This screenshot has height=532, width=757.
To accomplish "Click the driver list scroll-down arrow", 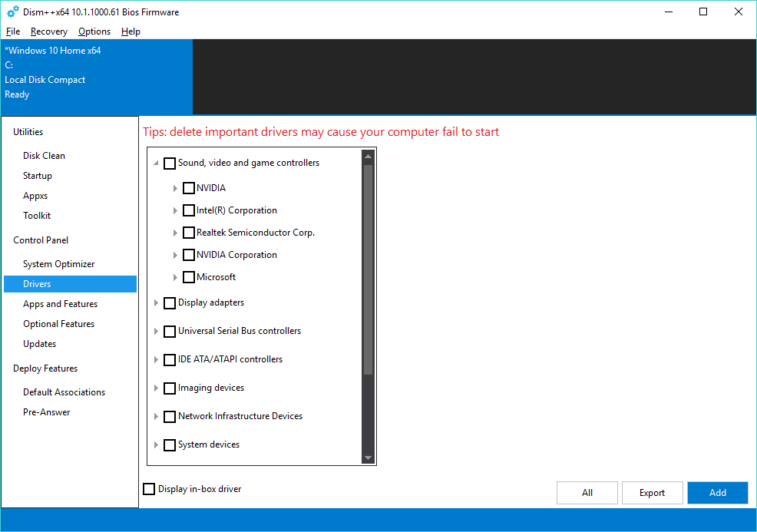I will point(368,458).
